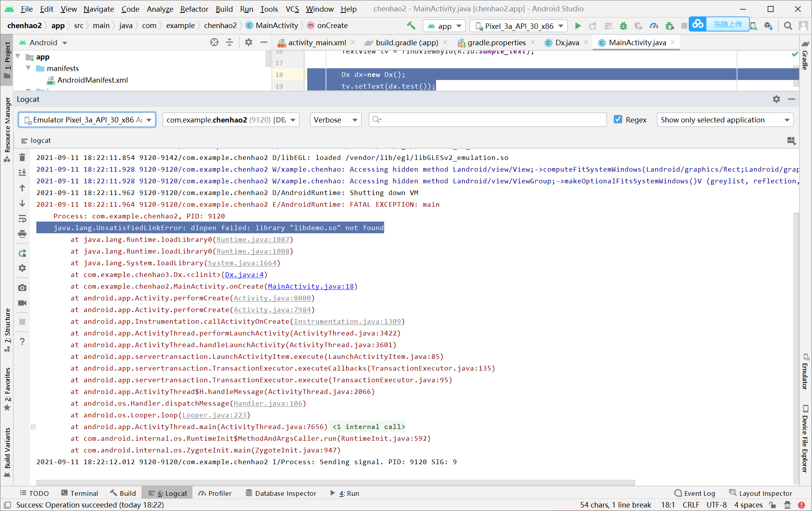Start screen recording with the video icon
The width and height of the screenshot is (812, 511).
click(22, 303)
